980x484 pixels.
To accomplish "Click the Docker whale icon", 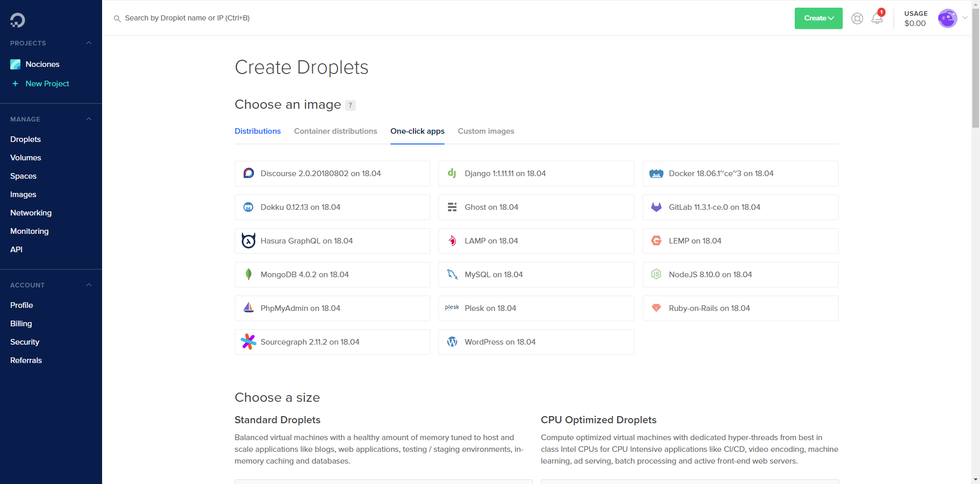I will pyautogui.click(x=656, y=174).
